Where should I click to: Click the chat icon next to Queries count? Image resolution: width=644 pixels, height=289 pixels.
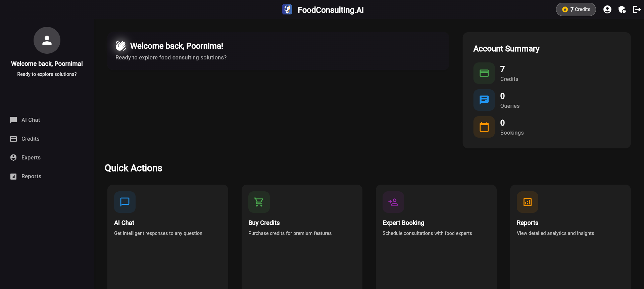coord(484,100)
